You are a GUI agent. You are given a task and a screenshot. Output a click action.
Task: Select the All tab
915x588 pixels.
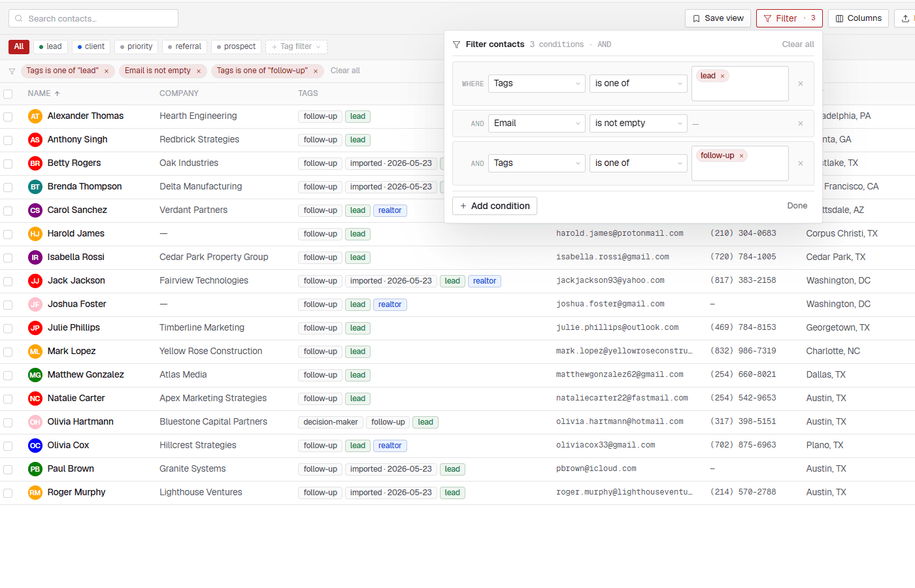pos(19,47)
